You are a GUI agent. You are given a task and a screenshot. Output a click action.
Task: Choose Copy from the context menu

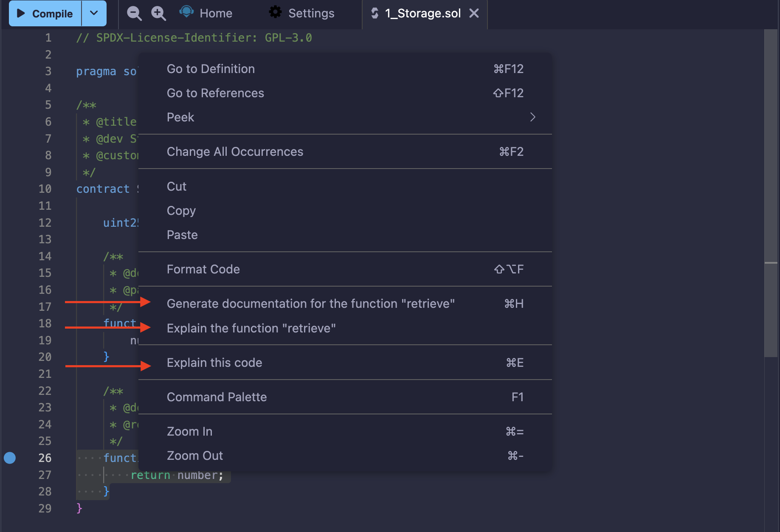point(345,211)
